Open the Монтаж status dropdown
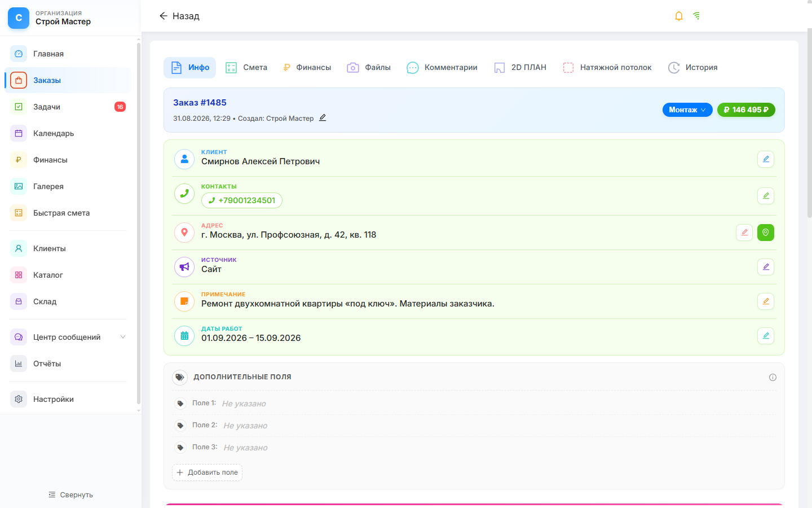 (687, 110)
